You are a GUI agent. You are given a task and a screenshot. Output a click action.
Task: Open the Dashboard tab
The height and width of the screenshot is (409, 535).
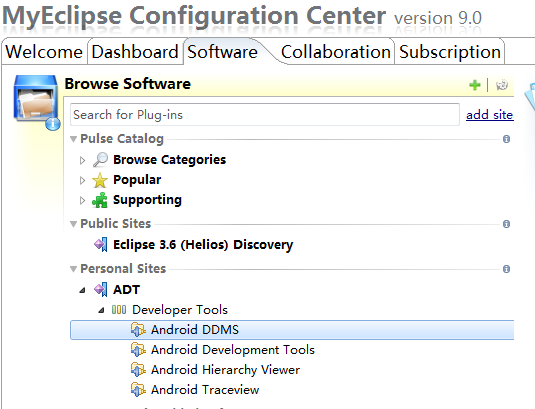coord(135,52)
